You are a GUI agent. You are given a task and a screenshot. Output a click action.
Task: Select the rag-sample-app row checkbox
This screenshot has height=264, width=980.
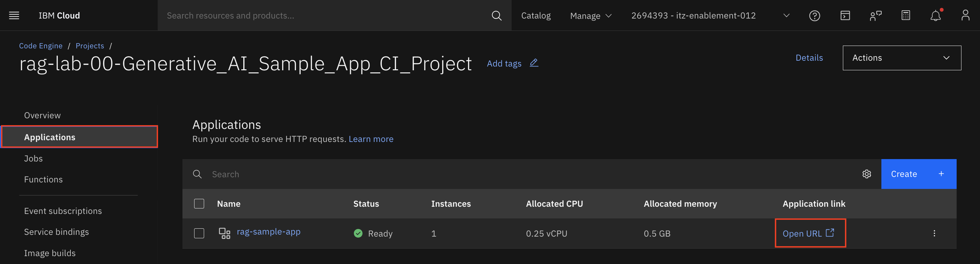coord(199,233)
